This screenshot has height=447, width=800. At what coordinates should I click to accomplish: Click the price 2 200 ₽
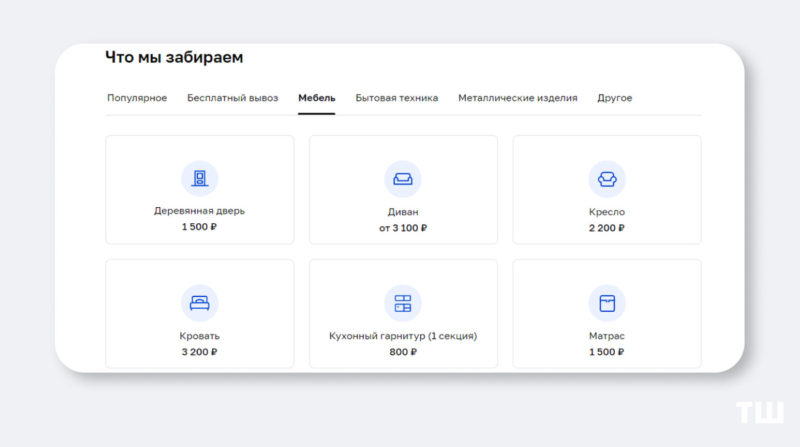tap(607, 228)
